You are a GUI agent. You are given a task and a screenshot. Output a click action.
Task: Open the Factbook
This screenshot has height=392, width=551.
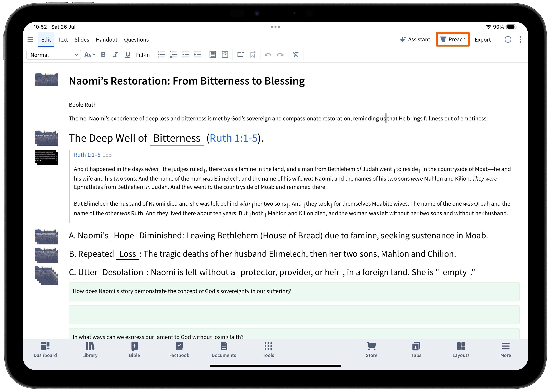point(179,350)
